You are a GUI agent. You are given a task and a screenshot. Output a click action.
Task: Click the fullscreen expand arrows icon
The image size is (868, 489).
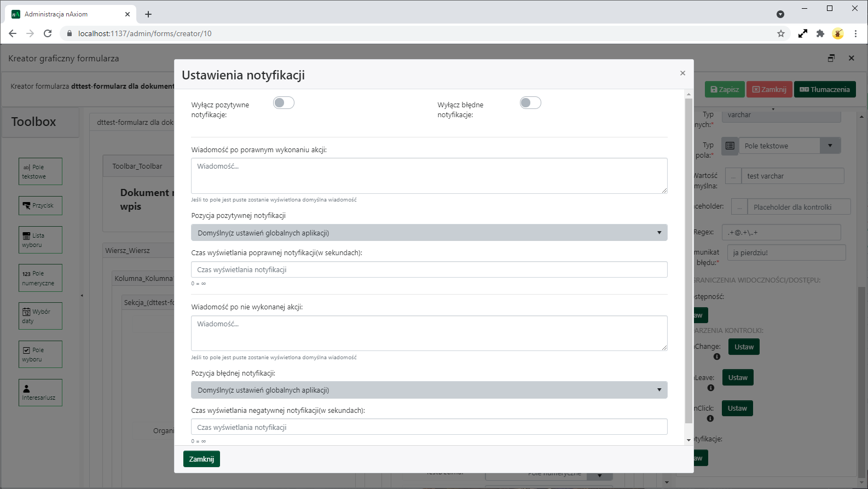click(x=802, y=33)
